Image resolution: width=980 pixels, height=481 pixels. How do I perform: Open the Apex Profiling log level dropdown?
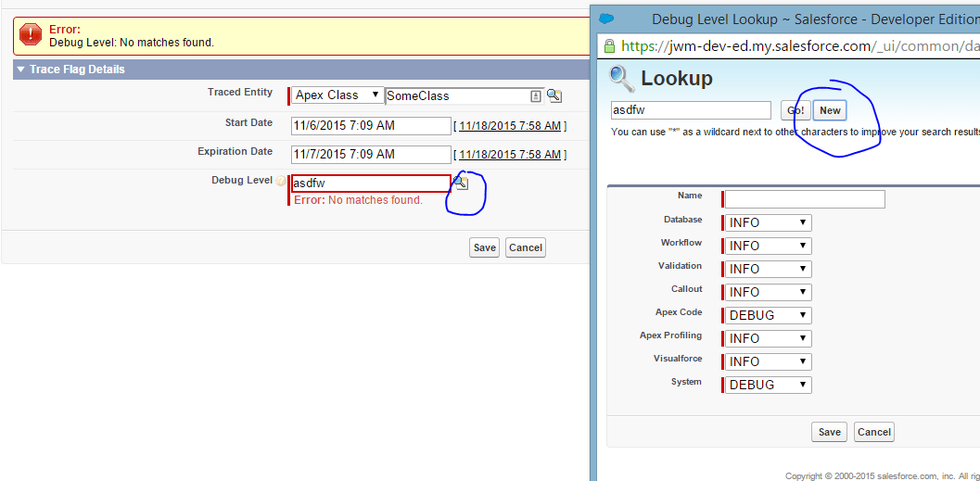coord(768,338)
